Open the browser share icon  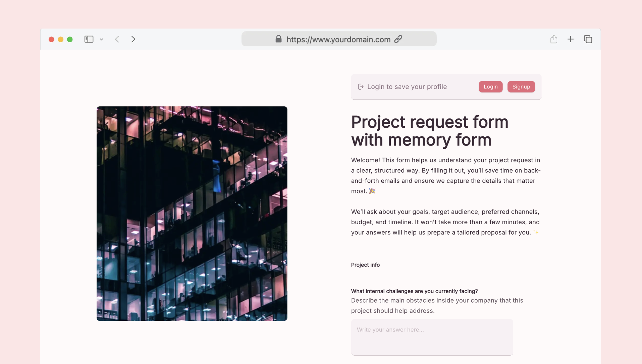tap(554, 39)
